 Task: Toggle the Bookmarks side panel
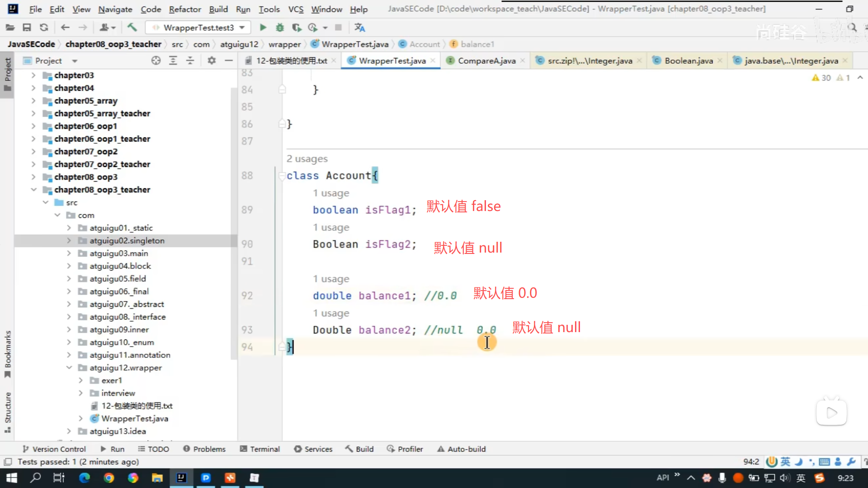click(7, 355)
